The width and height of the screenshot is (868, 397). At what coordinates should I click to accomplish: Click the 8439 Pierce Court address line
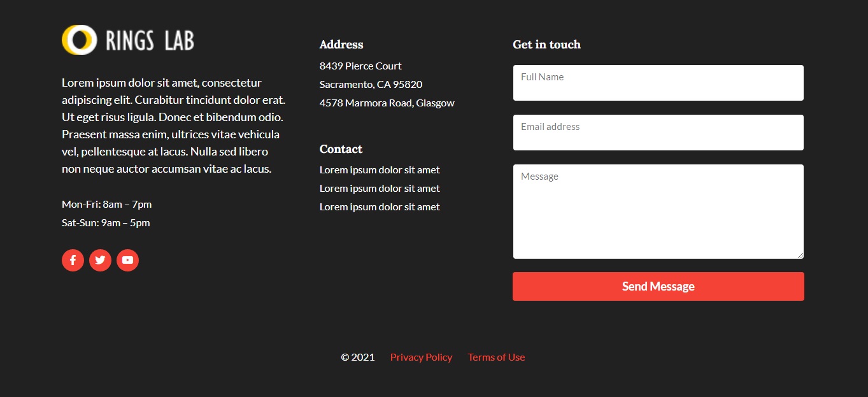pos(360,66)
